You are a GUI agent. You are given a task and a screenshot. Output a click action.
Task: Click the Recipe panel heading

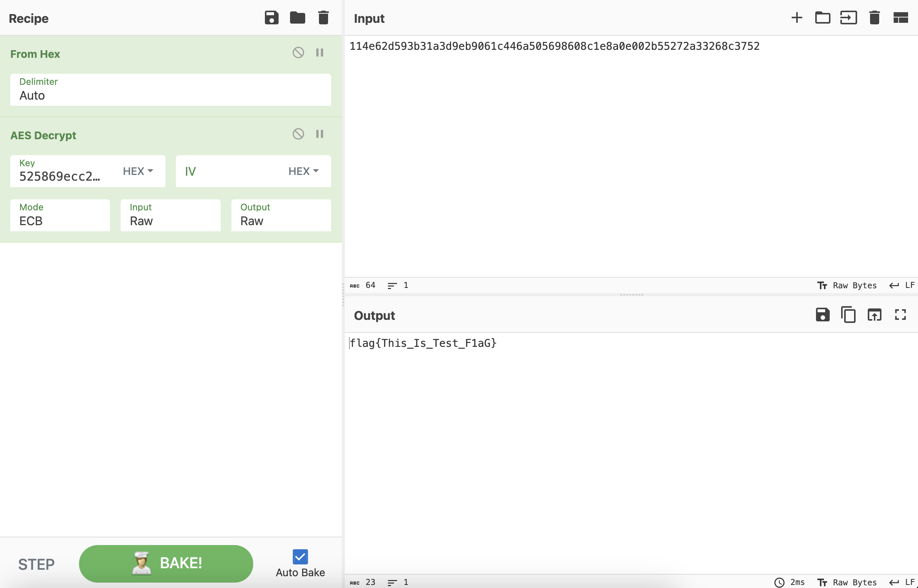click(29, 18)
